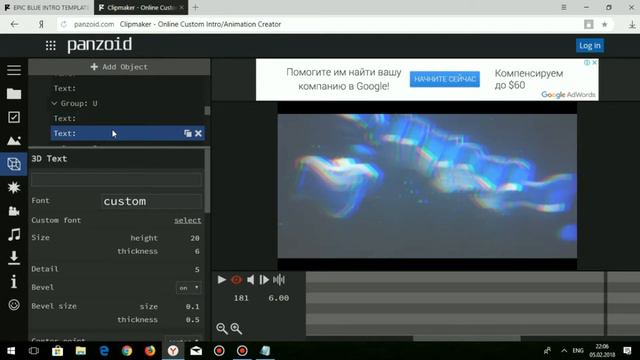
Task: Click the frame number 181
Action: tap(241, 298)
